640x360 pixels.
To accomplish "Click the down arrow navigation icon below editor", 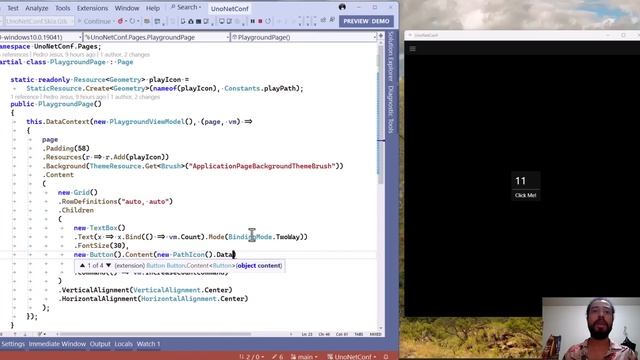I will pos(25,334).
